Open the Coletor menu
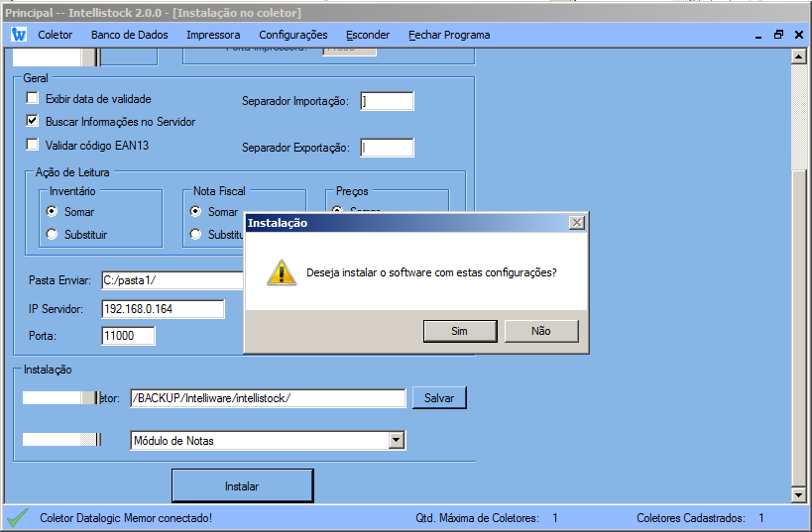 pos(55,35)
